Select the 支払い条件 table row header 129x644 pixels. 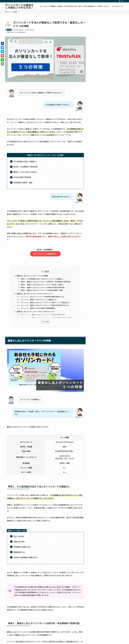26,451
